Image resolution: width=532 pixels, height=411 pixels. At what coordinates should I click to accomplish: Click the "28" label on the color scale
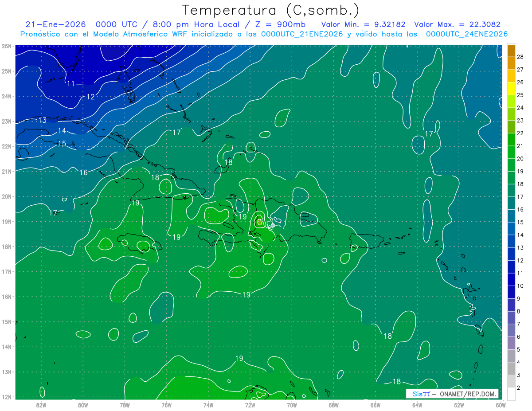coord(520,57)
